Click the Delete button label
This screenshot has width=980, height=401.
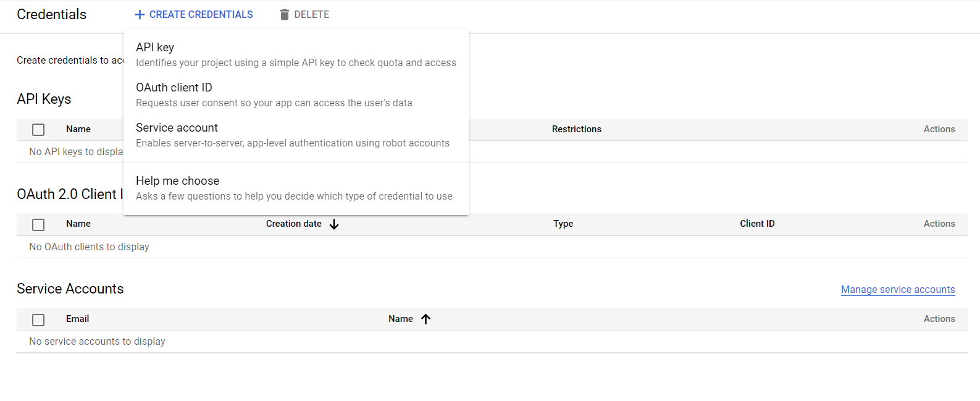point(311,14)
